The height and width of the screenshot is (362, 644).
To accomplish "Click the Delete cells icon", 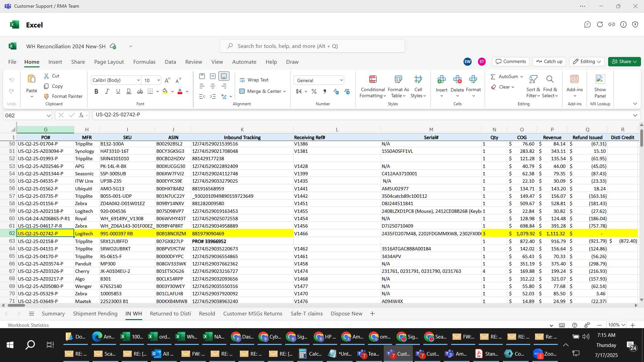I will (457, 79).
